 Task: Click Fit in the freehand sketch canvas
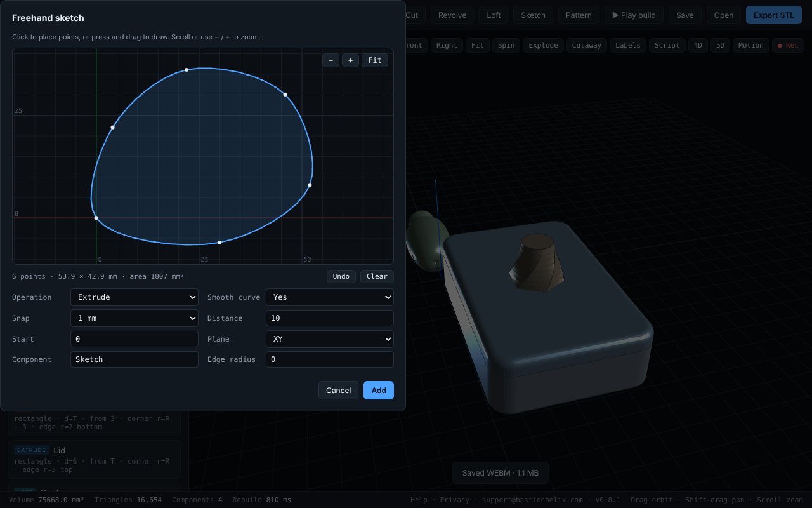coord(375,60)
